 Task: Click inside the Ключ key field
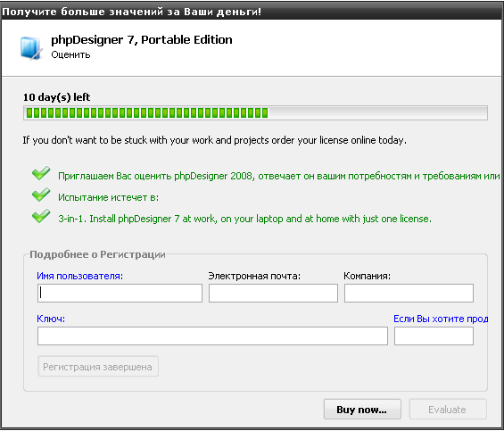[x=212, y=336]
